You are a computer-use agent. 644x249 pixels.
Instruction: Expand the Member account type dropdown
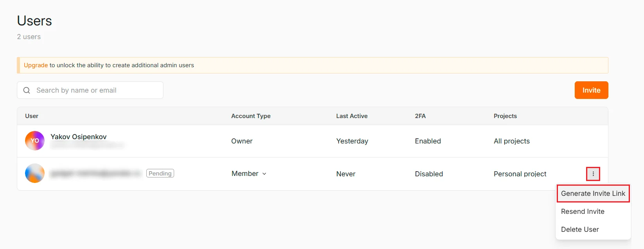[249, 174]
